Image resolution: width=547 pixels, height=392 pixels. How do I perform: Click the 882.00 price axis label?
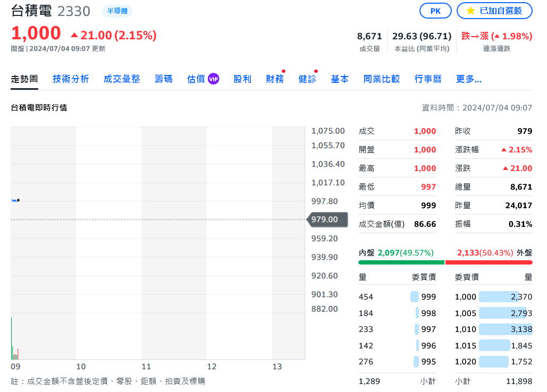click(324, 309)
